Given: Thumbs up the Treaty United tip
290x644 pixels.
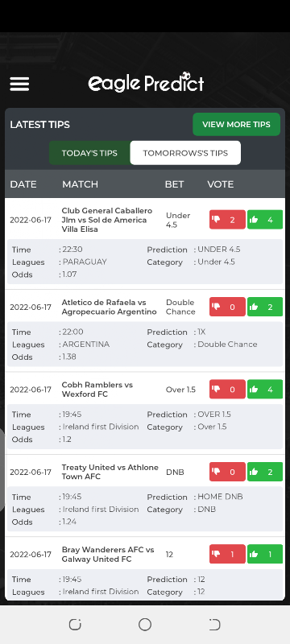Looking at the screenshot, I should 265,472.
